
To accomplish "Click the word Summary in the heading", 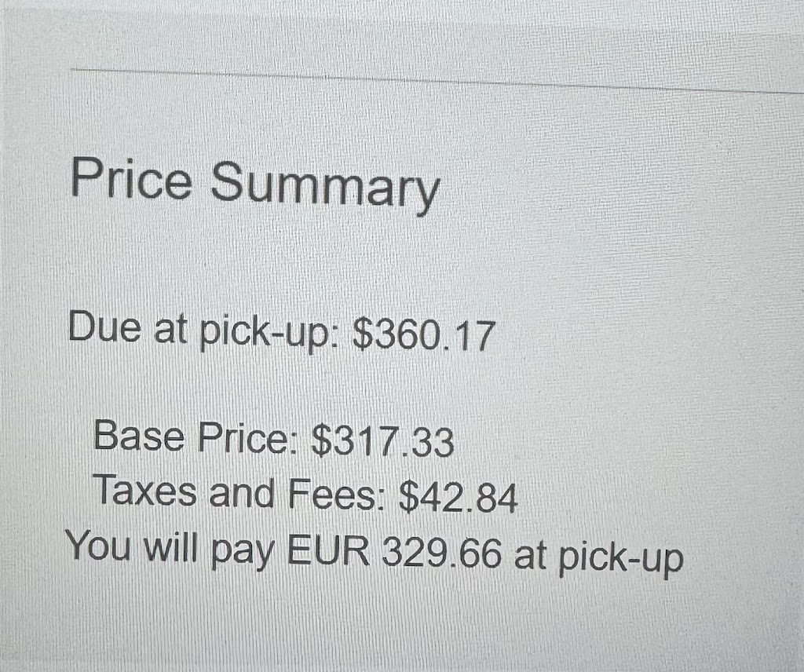I will (x=325, y=188).
